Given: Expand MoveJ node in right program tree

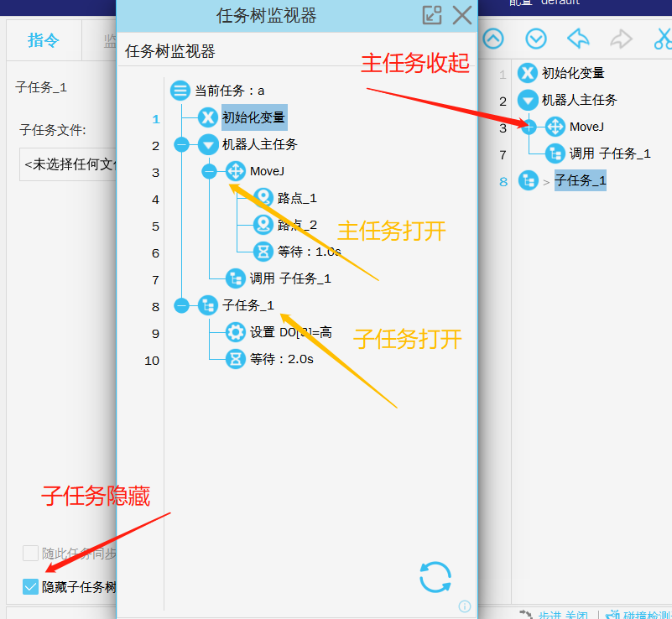Looking at the screenshot, I should (x=529, y=127).
